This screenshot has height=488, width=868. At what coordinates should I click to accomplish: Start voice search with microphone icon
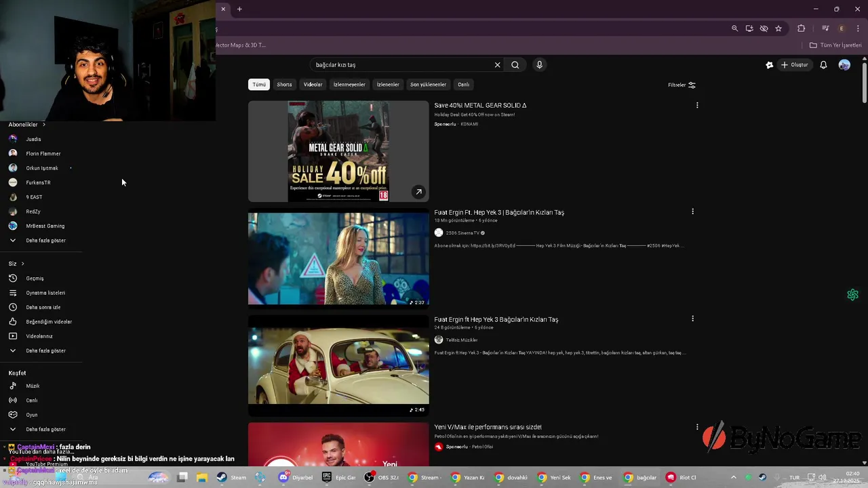point(539,65)
